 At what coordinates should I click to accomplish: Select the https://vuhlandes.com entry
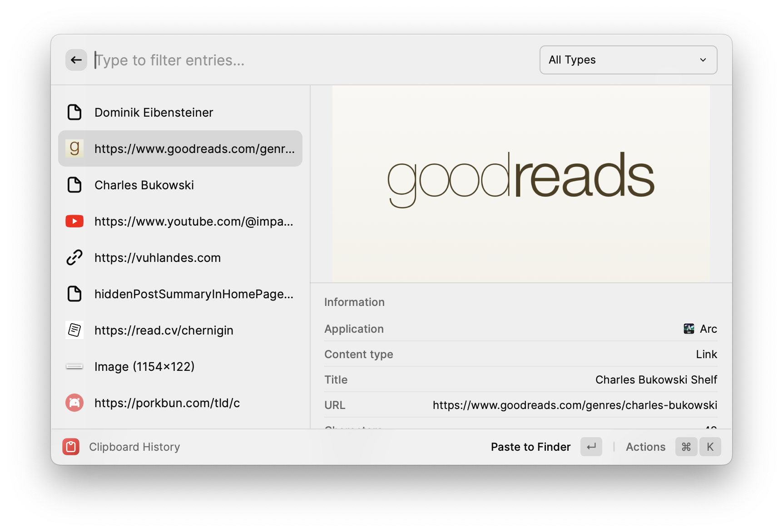coord(180,257)
